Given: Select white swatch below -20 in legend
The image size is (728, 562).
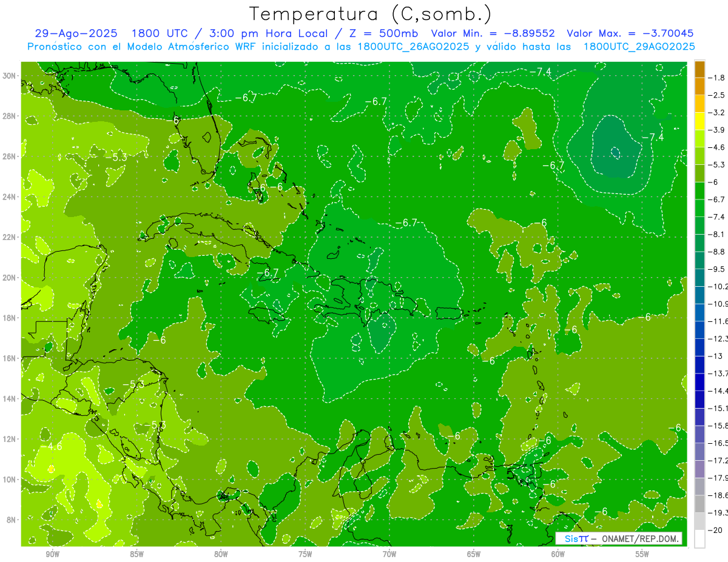Looking at the screenshot, I should (x=699, y=539).
